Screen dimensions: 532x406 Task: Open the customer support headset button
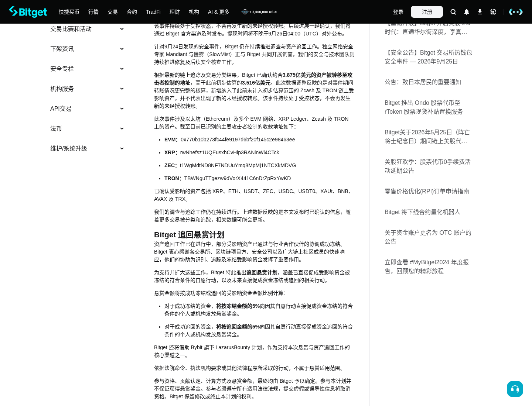[x=515, y=389]
